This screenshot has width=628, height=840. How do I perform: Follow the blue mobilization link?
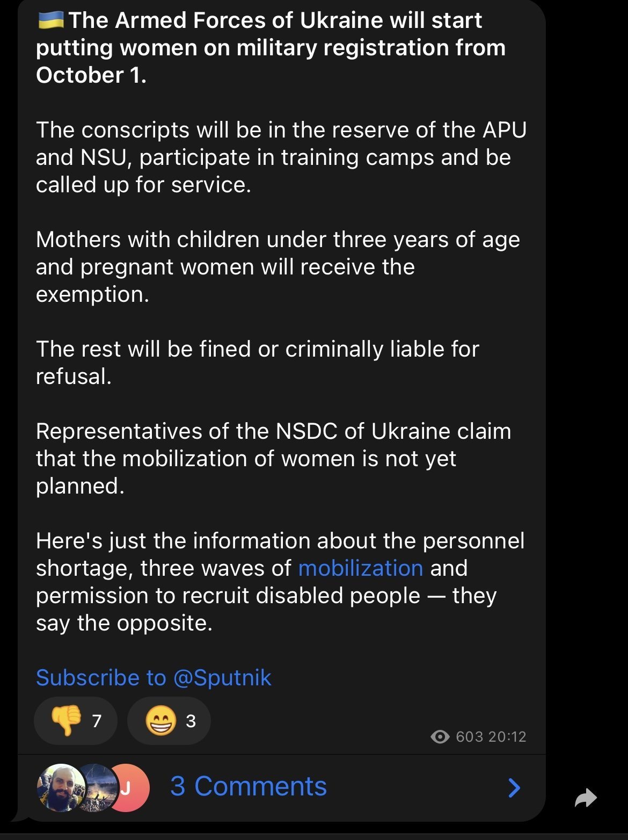point(361,568)
